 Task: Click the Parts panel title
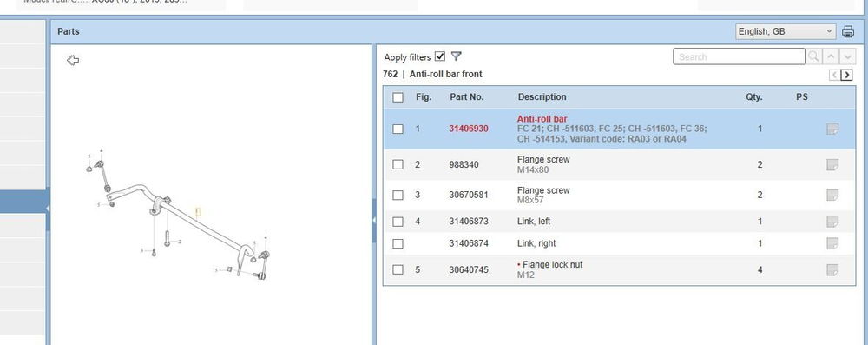click(68, 31)
